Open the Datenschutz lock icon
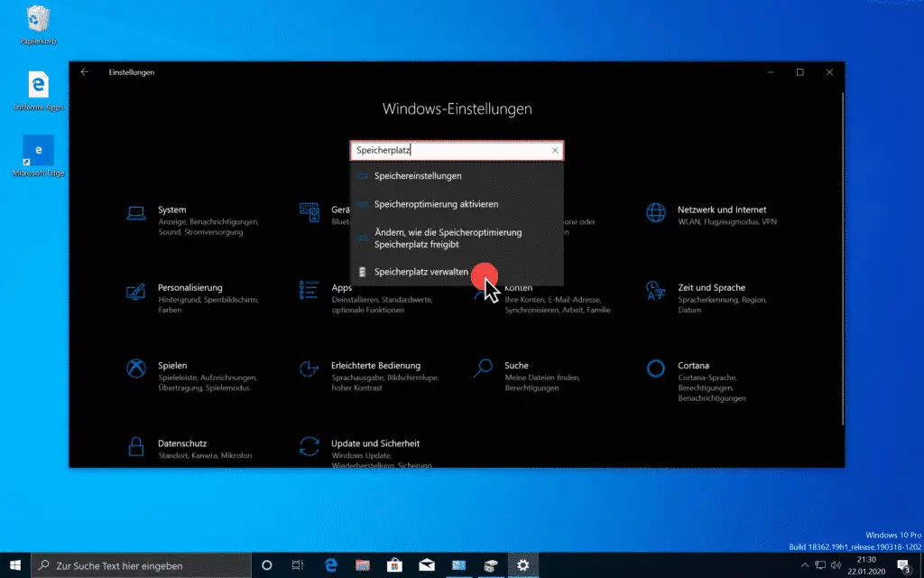This screenshot has width=924, height=578. coord(136,446)
